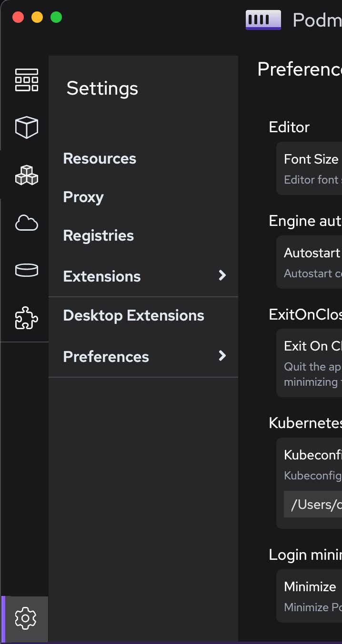Click the Podman Desktop logo
The height and width of the screenshot is (644, 342).
coord(263,20)
